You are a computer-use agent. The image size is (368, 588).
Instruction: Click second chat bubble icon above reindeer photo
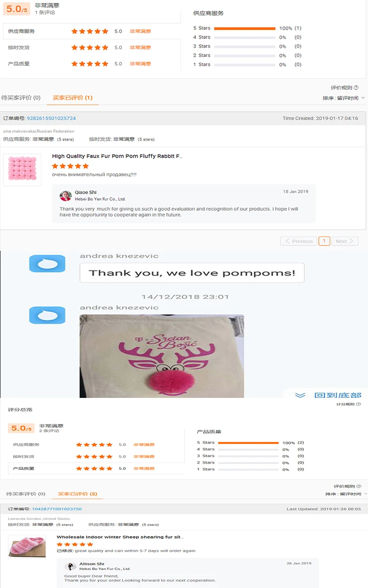click(x=47, y=315)
